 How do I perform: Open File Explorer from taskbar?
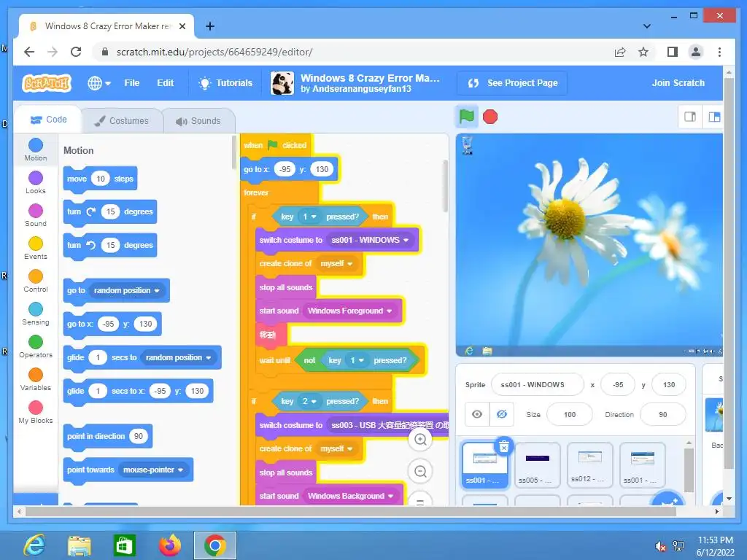80,545
